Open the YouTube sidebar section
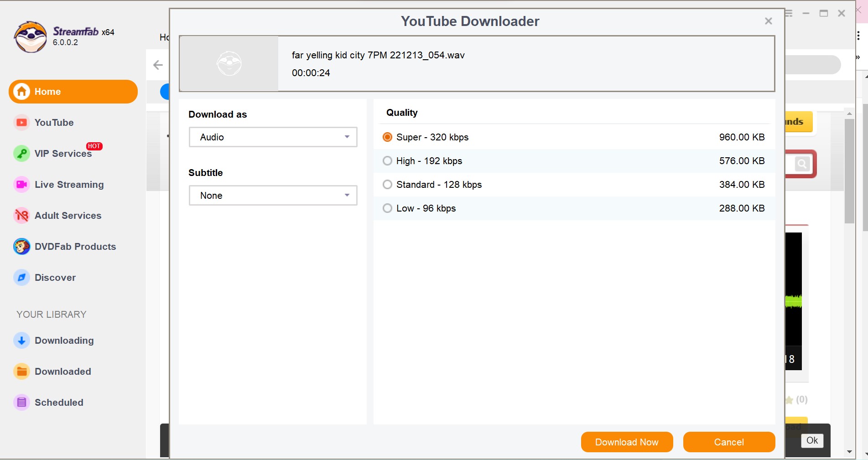 pyautogui.click(x=54, y=123)
